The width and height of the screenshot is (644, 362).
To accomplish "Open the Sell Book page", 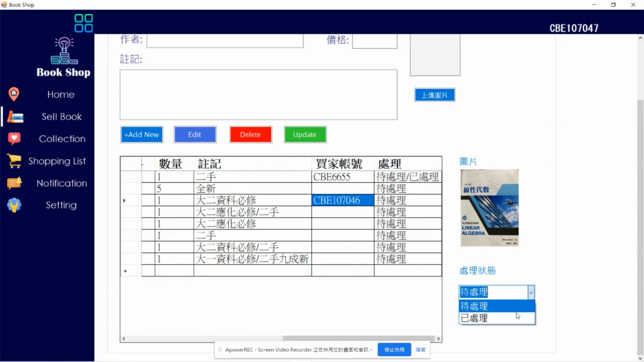I will 62,117.
